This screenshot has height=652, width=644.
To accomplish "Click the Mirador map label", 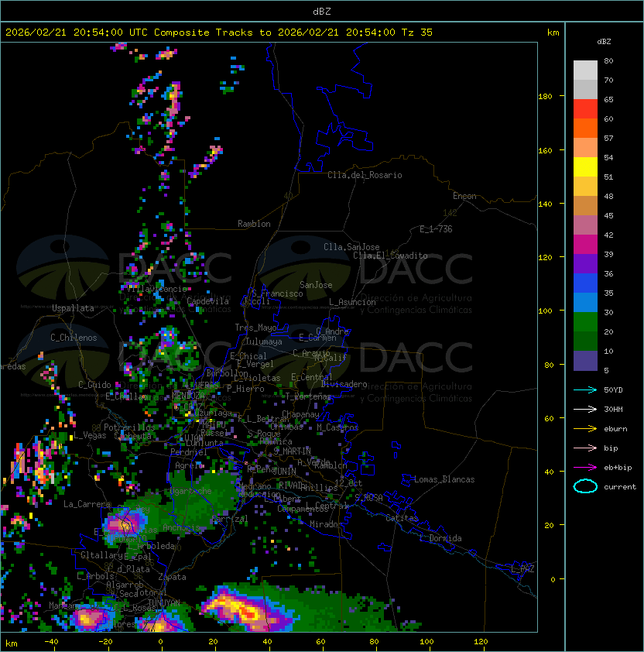I will tap(326, 524).
